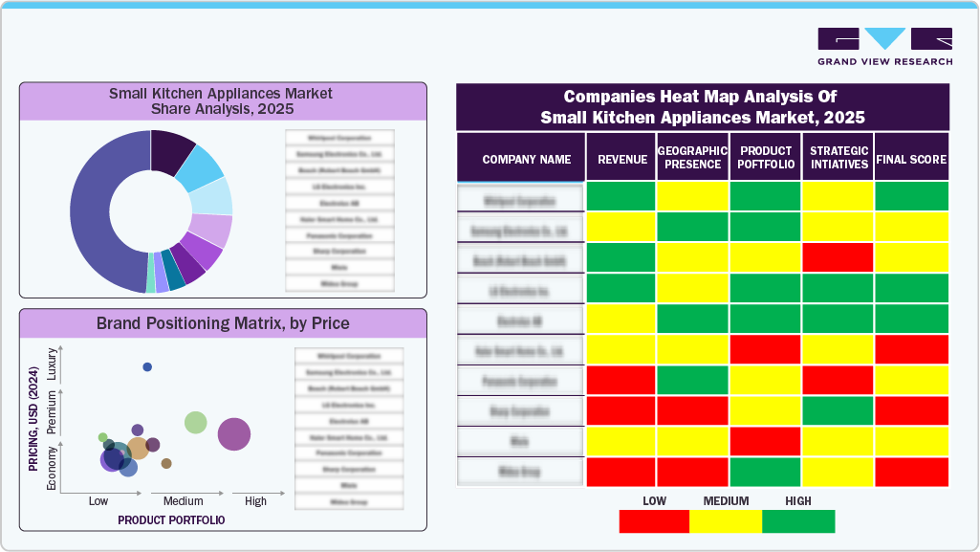Click the Samsung row Geographic Presence cell
The height and width of the screenshot is (552, 980).
692,227
